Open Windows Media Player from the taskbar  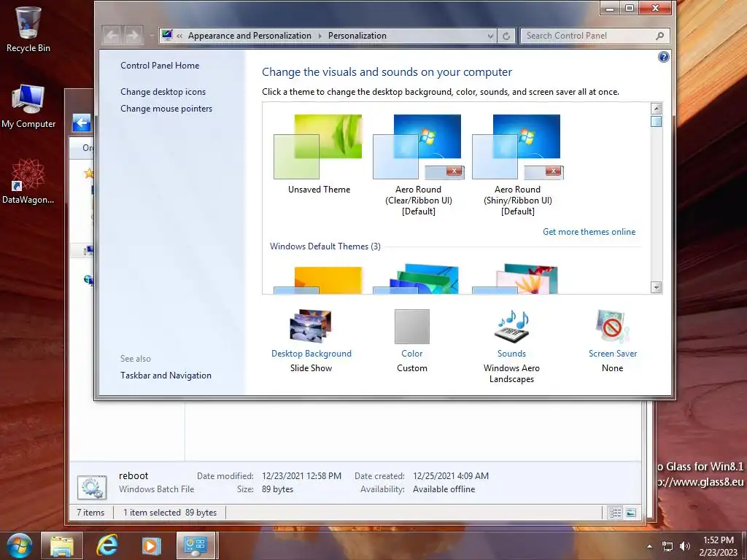click(x=152, y=545)
